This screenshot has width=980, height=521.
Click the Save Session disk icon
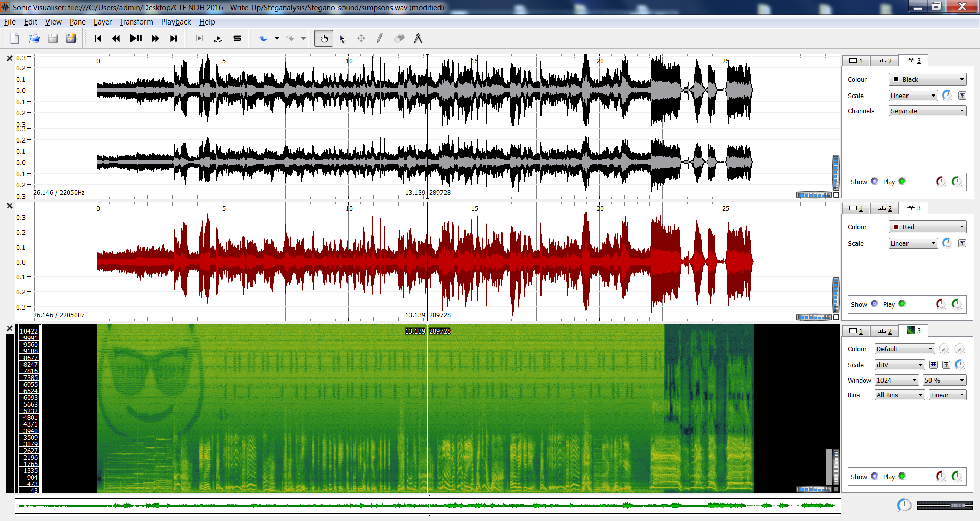coord(53,38)
